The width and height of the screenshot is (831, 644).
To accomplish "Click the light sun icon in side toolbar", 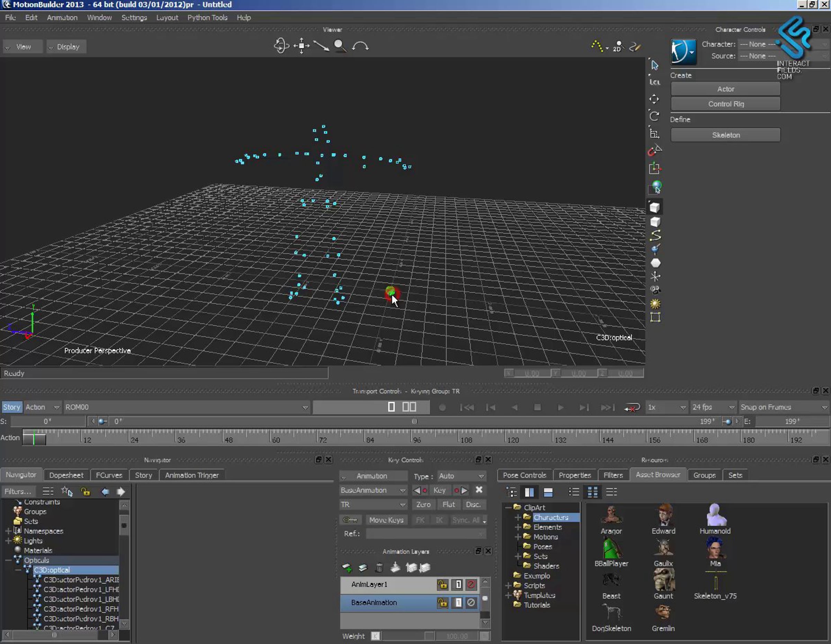I will [x=655, y=304].
